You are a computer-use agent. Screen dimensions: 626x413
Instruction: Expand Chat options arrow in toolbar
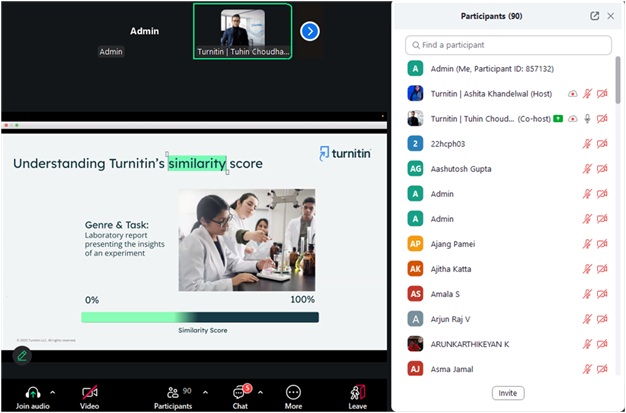click(260, 393)
